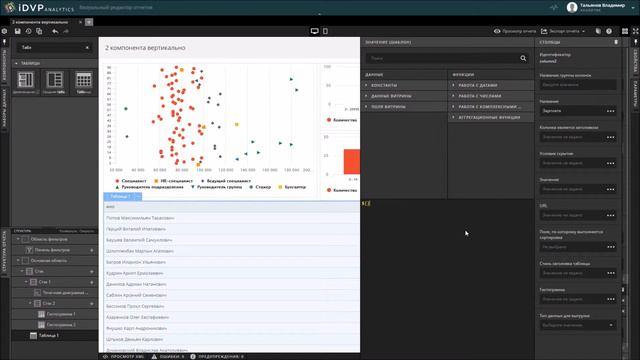Open the Гистограмма field ellipsis editor
The height and width of the screenshot is (360, 640).
pos(611,299)
